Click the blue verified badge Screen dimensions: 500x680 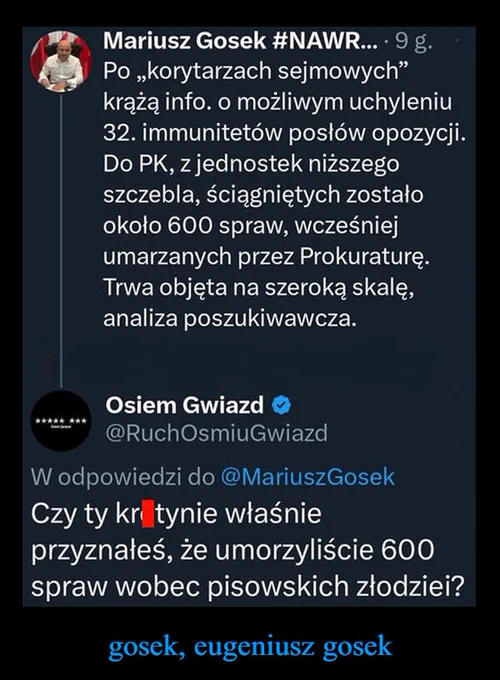[281, 405]
